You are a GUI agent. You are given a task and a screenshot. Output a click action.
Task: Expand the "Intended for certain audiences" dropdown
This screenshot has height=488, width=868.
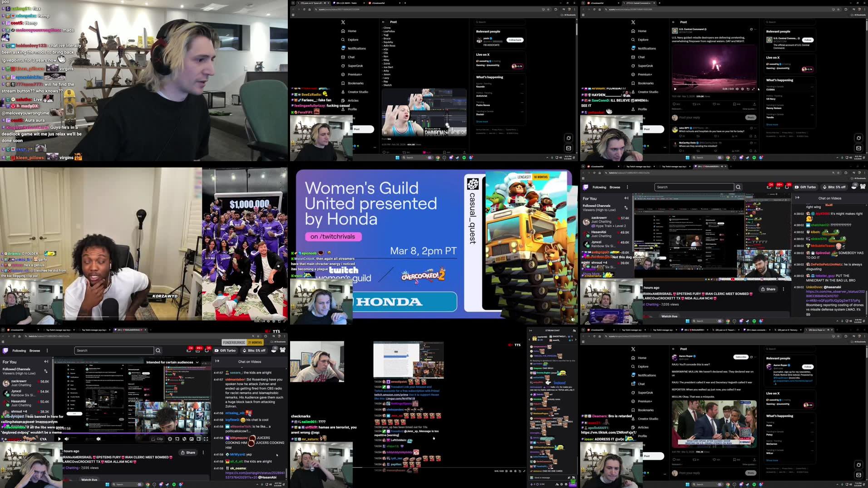pyautogui.click(x=197, y=362)
